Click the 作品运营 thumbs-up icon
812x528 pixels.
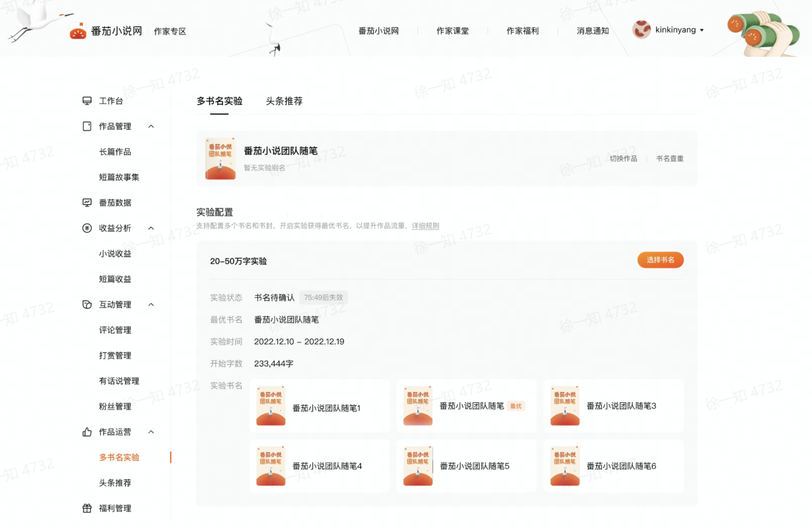pyautogui.click(x=87, y=432)
